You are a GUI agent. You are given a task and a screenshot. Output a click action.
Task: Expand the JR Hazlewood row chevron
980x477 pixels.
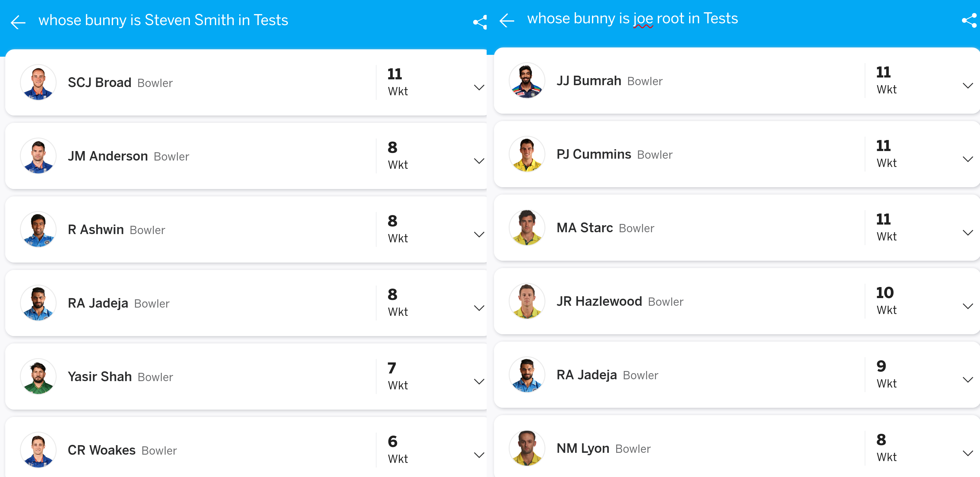tap(967, 306)
